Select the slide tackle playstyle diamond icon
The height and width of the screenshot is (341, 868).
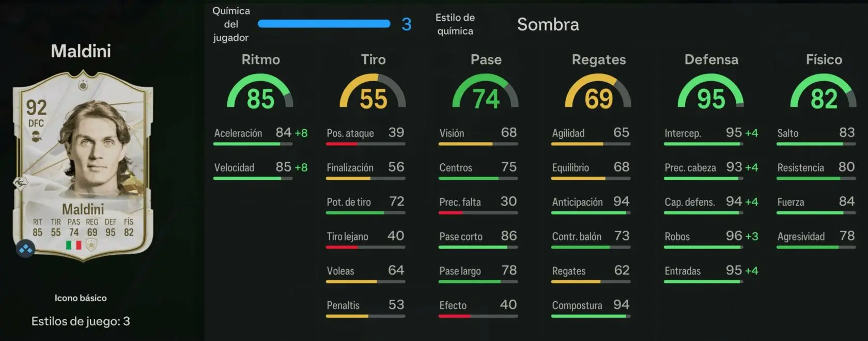[21, 183]
